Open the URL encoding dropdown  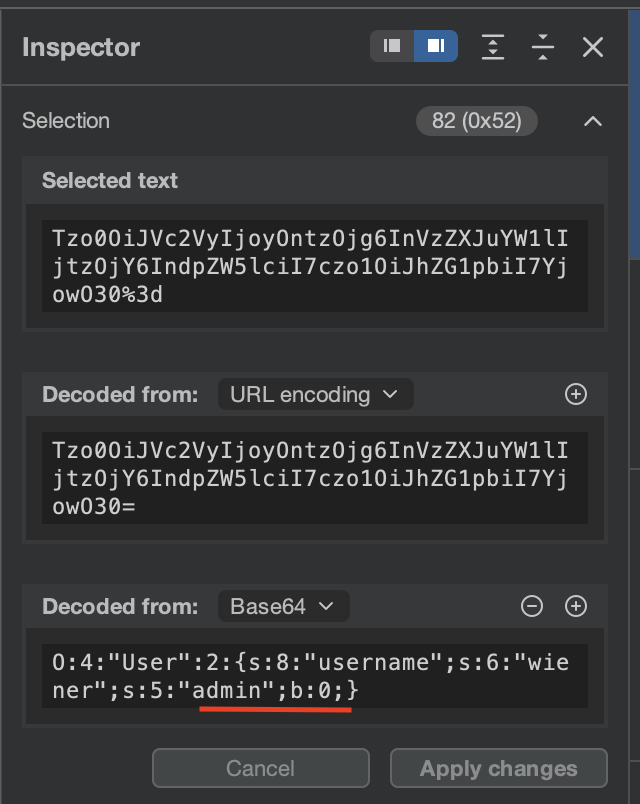[x=315, y=394]
